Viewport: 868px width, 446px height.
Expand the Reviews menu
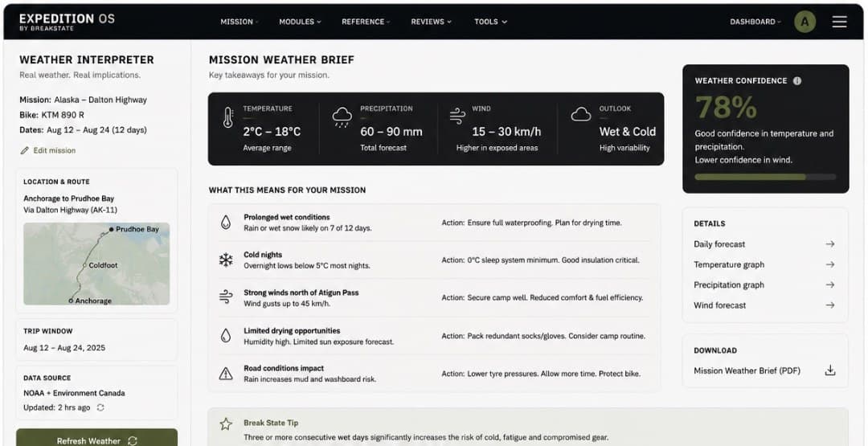[431, 22]
